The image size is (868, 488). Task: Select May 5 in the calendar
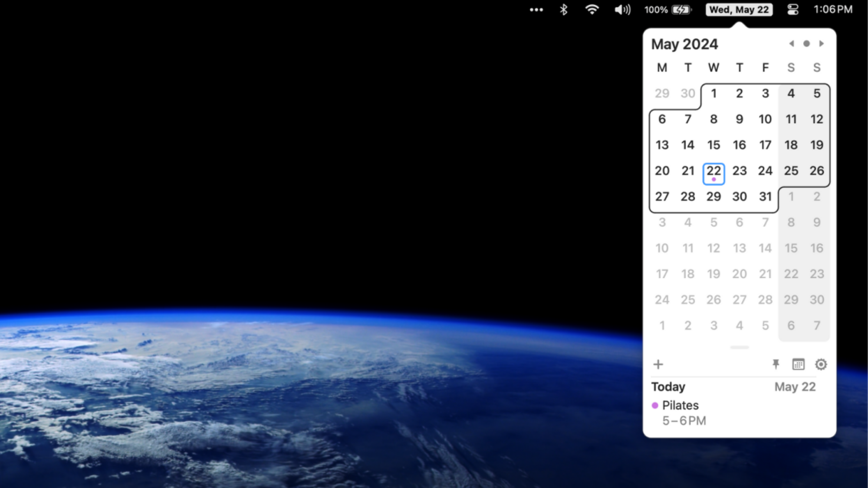[x=817, y=93]
